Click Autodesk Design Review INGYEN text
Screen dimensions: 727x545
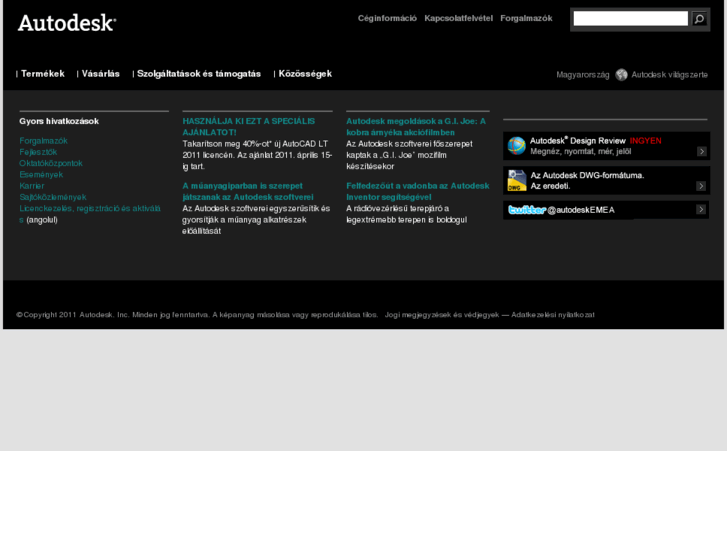pos(596,141)
